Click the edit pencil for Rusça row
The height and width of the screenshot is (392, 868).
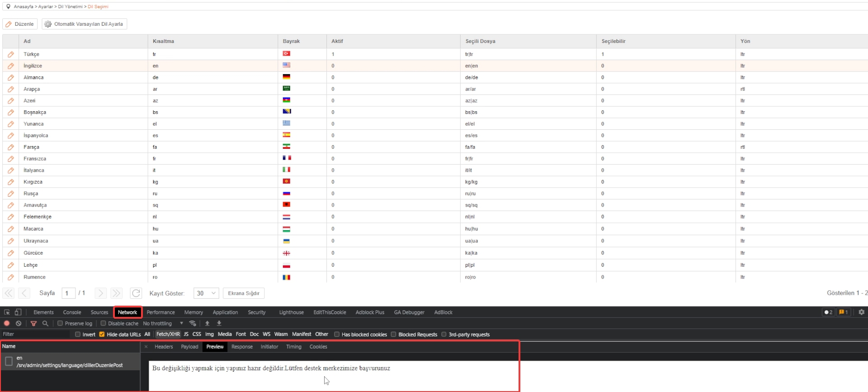coord(11,194)
